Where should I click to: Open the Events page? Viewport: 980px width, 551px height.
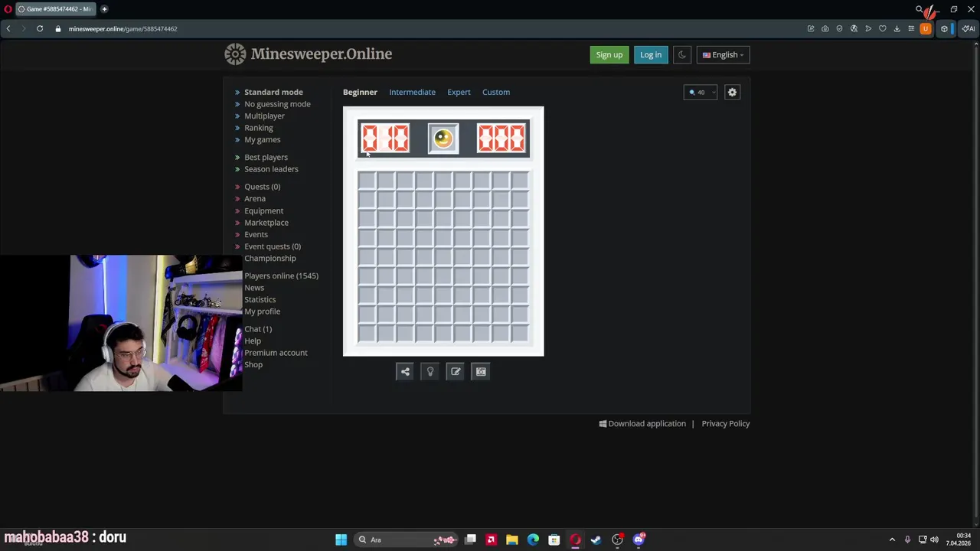pyautogui.click(x=256, y=234)
